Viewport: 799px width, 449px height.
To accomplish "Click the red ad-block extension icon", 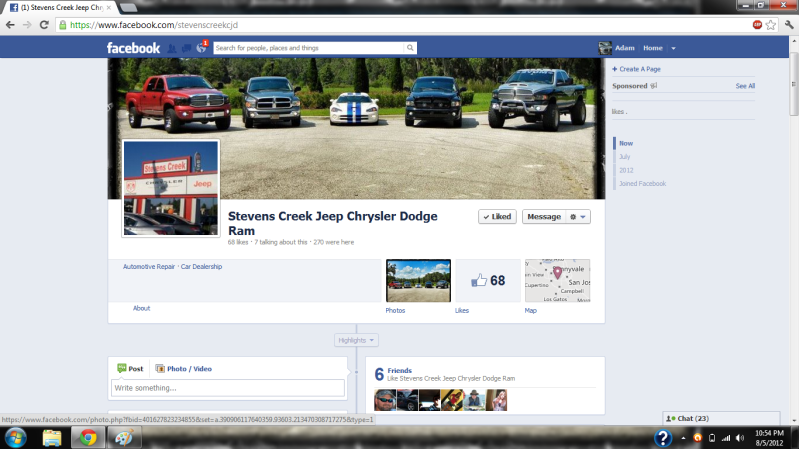I will [x=757, y=25].
